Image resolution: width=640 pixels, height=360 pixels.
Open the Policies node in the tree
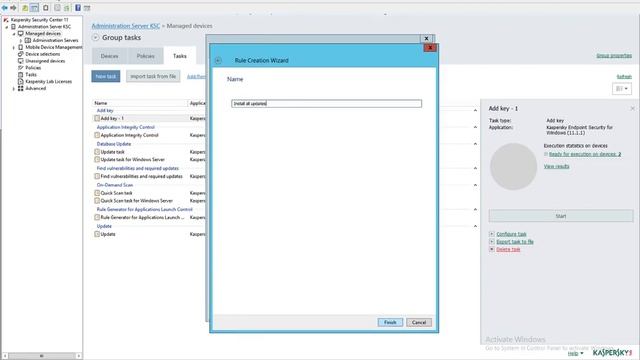point(33,68)
